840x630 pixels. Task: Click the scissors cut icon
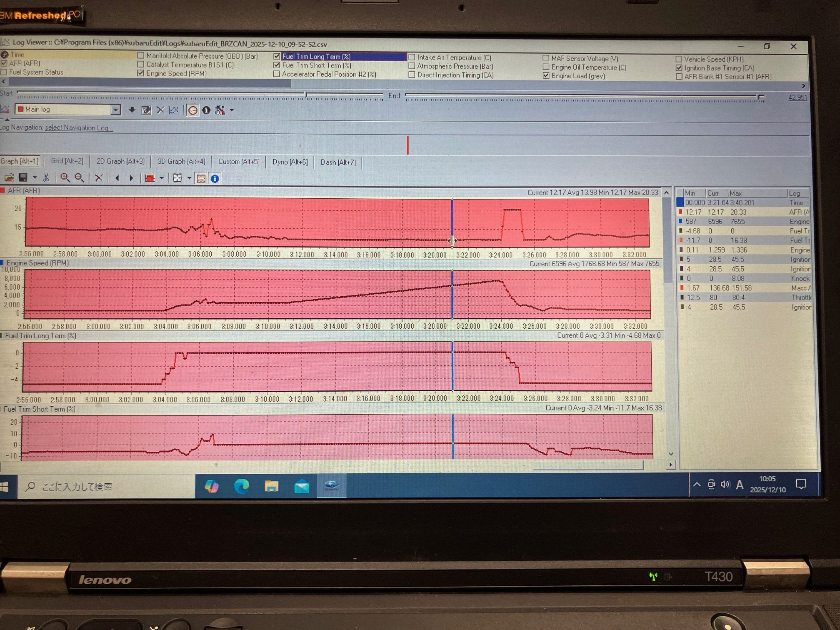46,178
